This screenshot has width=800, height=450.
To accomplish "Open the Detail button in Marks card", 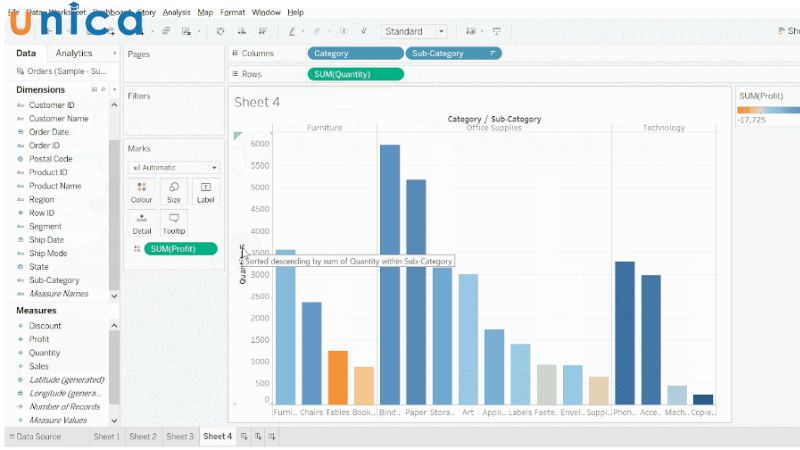I will [141, 222].
